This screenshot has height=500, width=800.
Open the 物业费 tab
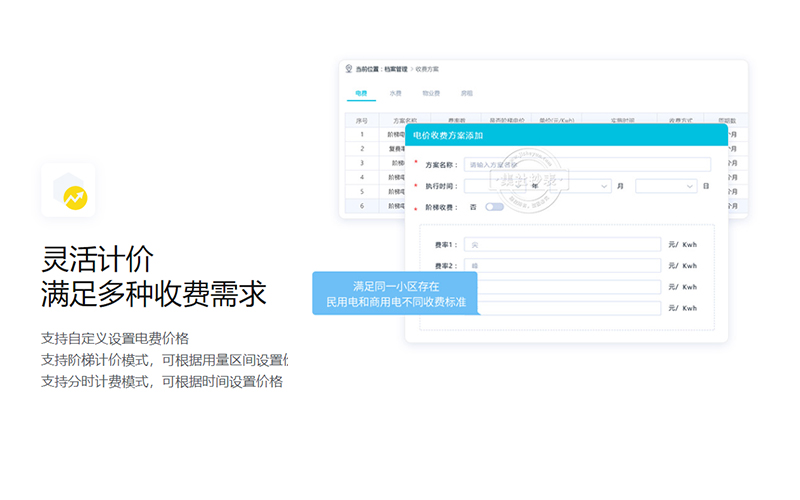tap(431, 93)
